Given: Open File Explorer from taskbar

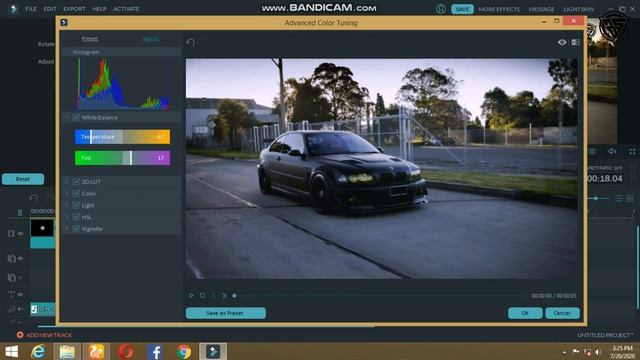Looking at the screenshot, I should 67,351.
